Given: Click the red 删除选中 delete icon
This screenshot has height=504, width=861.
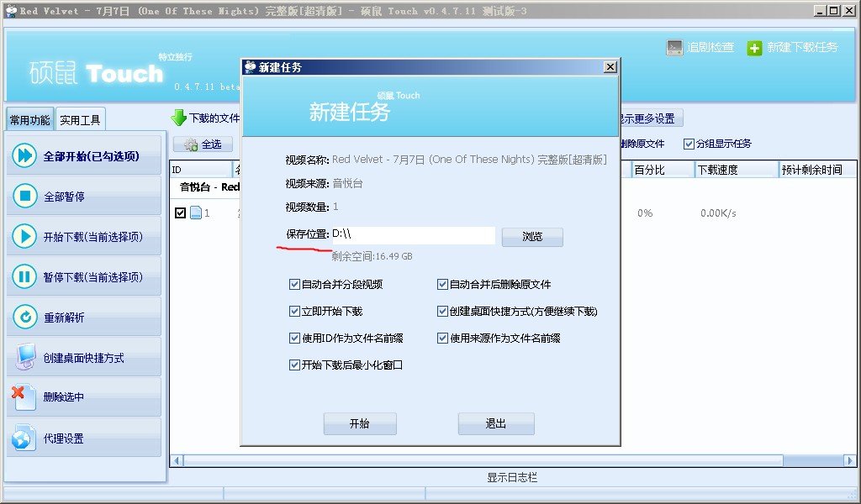Looking at the screenshot, I should point(24,396).
